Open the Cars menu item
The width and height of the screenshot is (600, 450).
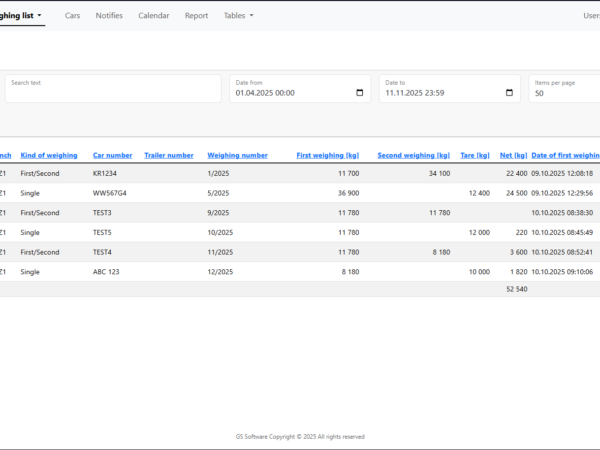[x=72, y=16]
